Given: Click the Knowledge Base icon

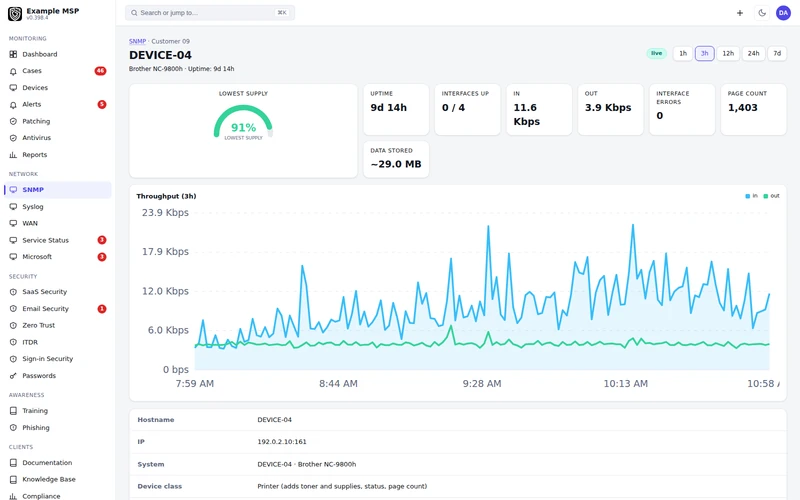Looking at the screenshot, I should point(13,480).
